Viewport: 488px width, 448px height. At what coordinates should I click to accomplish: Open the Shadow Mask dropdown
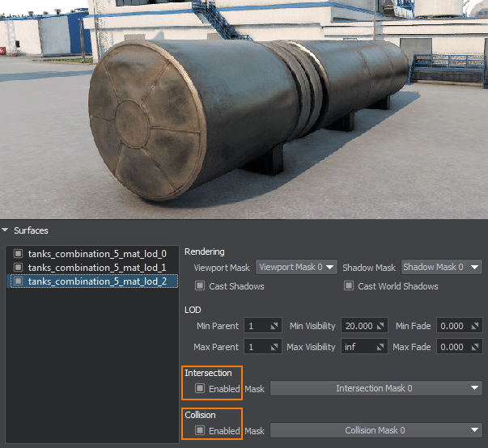[x=441, y=267]
